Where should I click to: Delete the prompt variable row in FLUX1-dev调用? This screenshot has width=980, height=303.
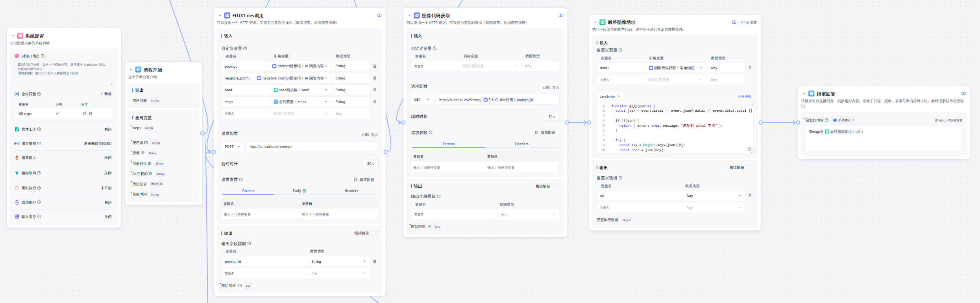(375, 66)
